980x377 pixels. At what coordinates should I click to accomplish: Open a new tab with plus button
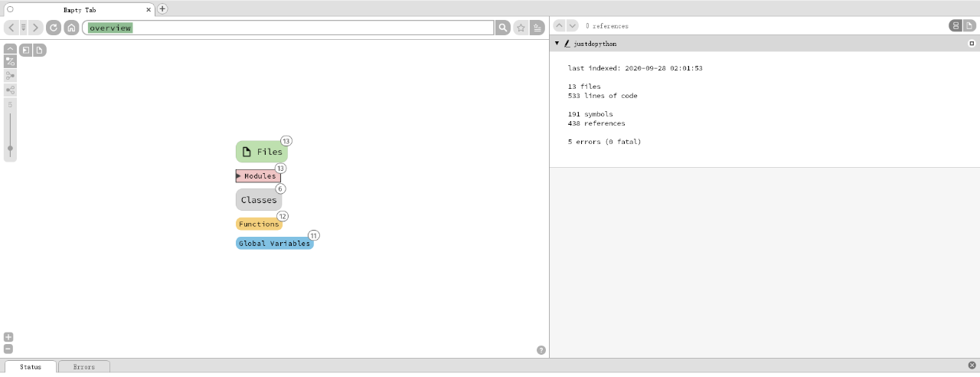[x=162, y=9]
